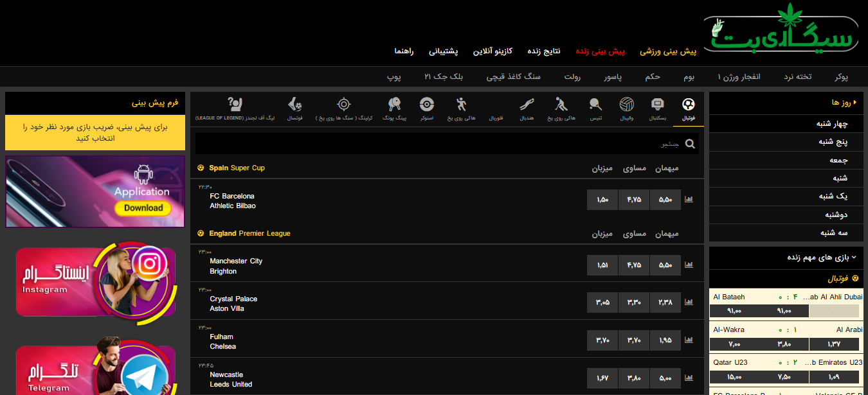Screen dimensions: 868x395
Task: Open the کازینو آنلاین menu item
Action: [x=493, y=51]
